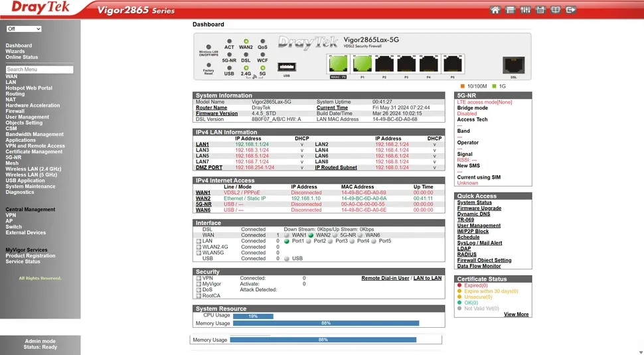Screen dimensions: 644x355
Task: Open Firewall in the left menu
Action: point(15,111)
